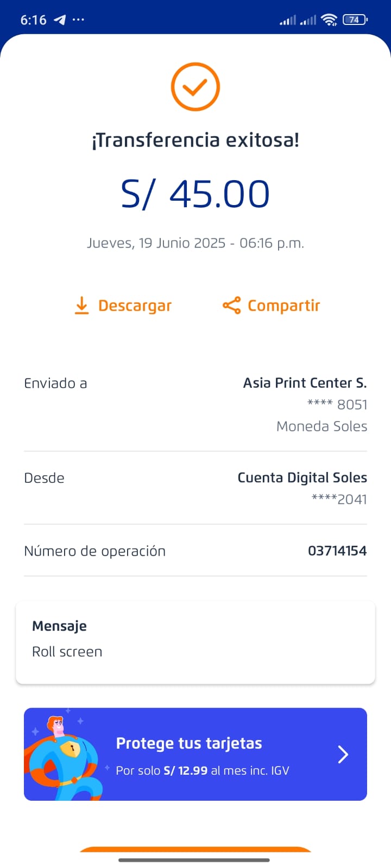Tap the orange button at bottom edge
Viewport: 391px width, 868px height.
tap(195, 850)
